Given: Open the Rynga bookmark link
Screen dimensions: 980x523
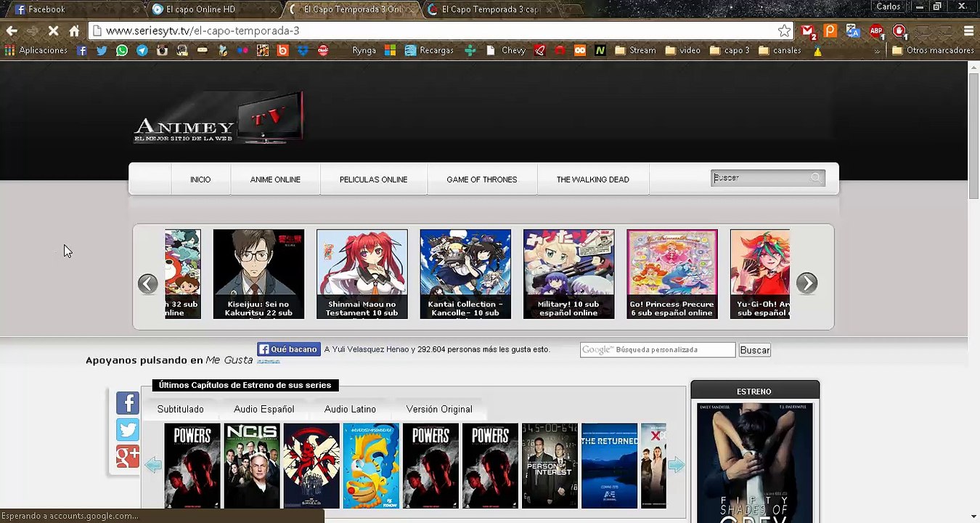Looking at the screenshot, I should [x=364, y=51].
